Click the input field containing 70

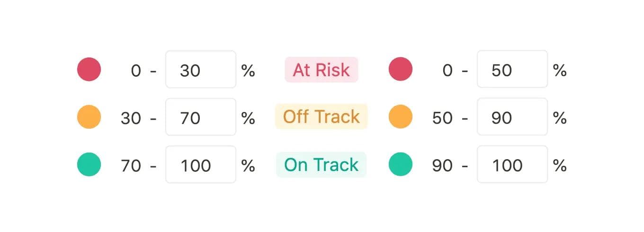tap(200, 117)
